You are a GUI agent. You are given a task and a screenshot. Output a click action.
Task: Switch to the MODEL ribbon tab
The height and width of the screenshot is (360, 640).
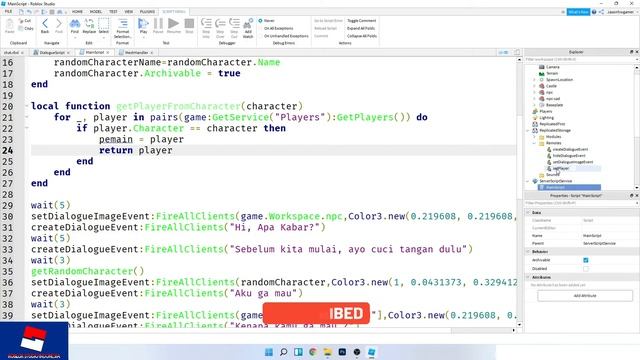[x=96, y=11]
